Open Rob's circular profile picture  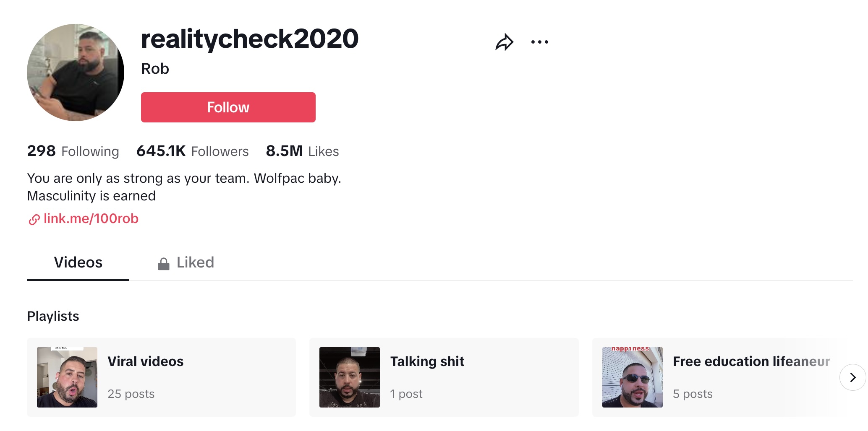76,73
